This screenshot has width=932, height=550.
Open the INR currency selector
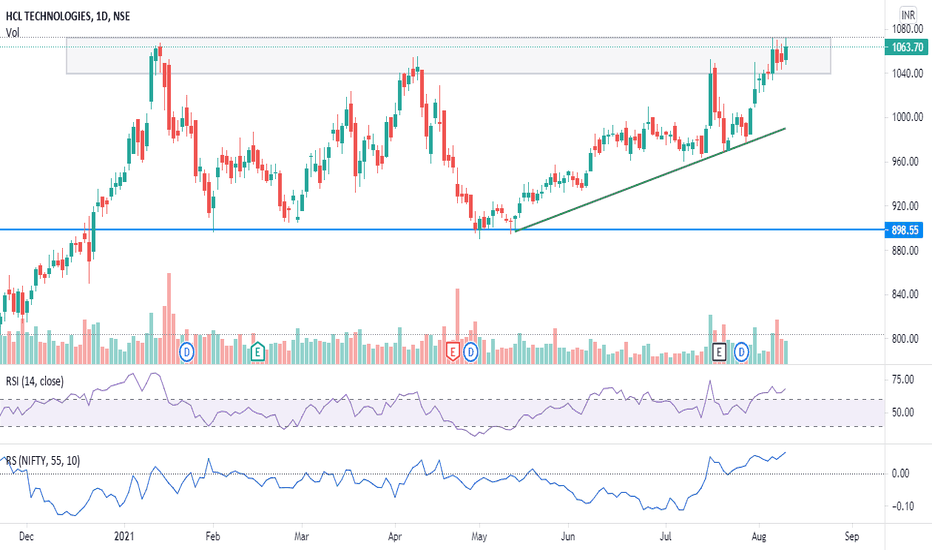(x=908, y=15)
